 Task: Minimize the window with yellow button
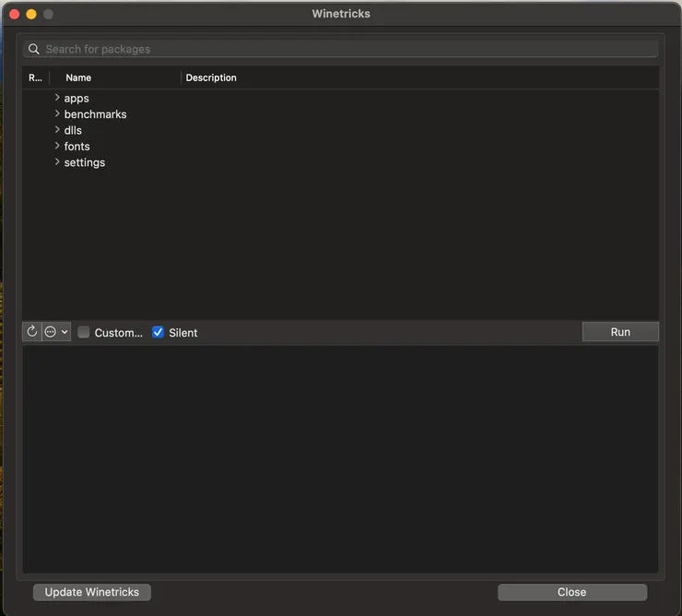(x=31, y=15)
